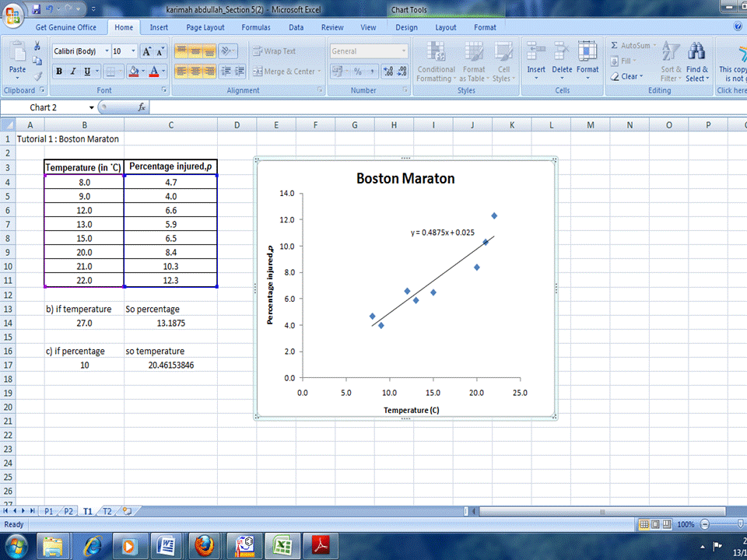Select row 14 header

point(8,323)
